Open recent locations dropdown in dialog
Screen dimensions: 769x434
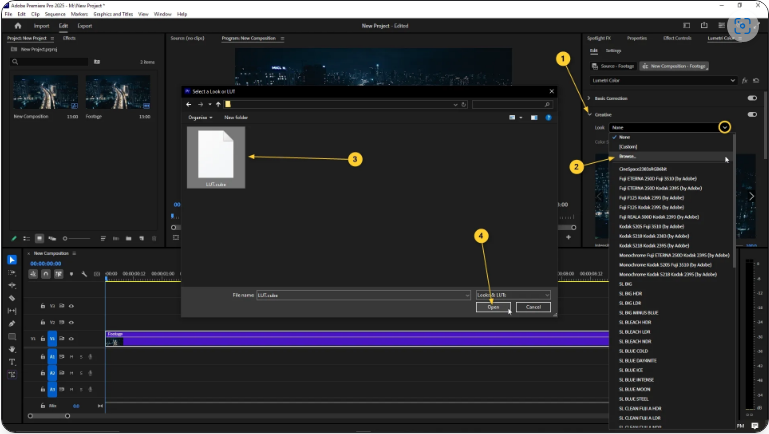[x=210, y=104]
